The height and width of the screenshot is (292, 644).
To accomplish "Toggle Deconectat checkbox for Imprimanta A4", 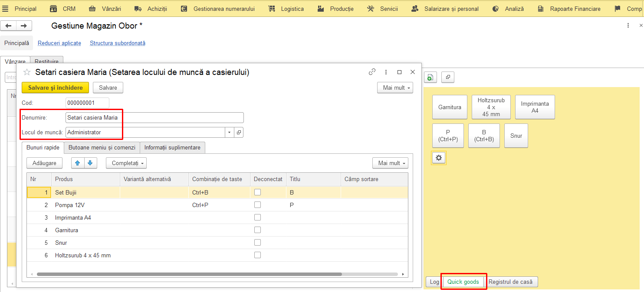I will [258, 217].
